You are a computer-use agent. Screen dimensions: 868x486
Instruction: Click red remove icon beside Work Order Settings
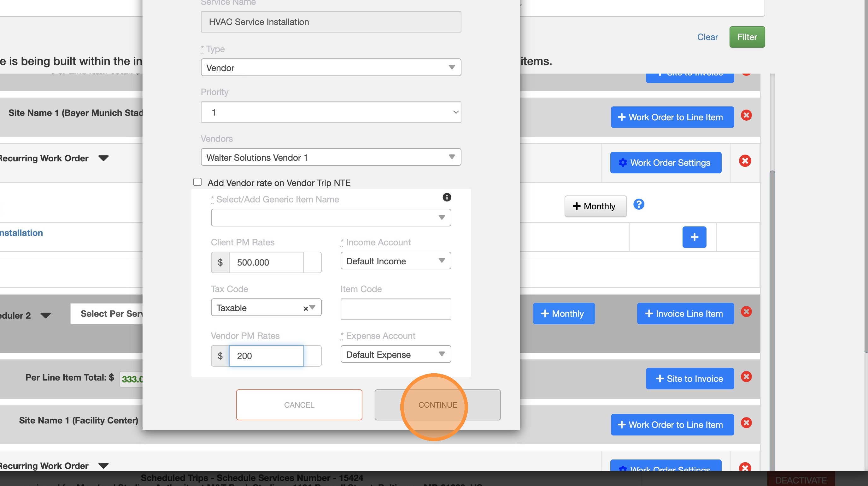click(745, 161)
